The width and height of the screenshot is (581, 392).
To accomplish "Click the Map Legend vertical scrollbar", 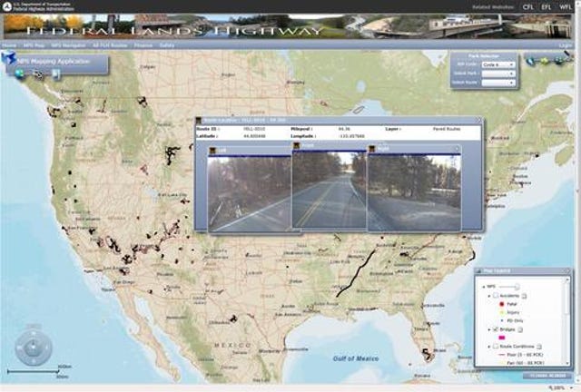I will tap(566, 320).
